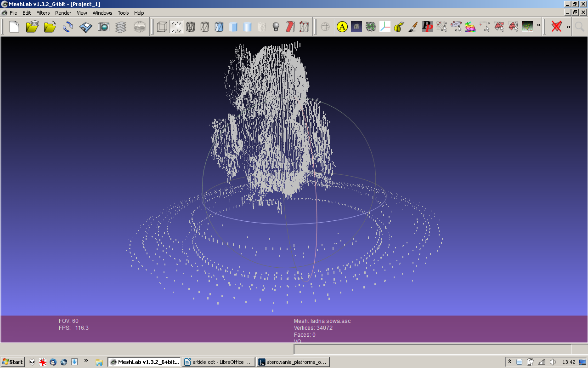Open Quality Mapper with the rainbow bunny icon
The width and height of the screenshot is (588, 368).
(470, 27)
